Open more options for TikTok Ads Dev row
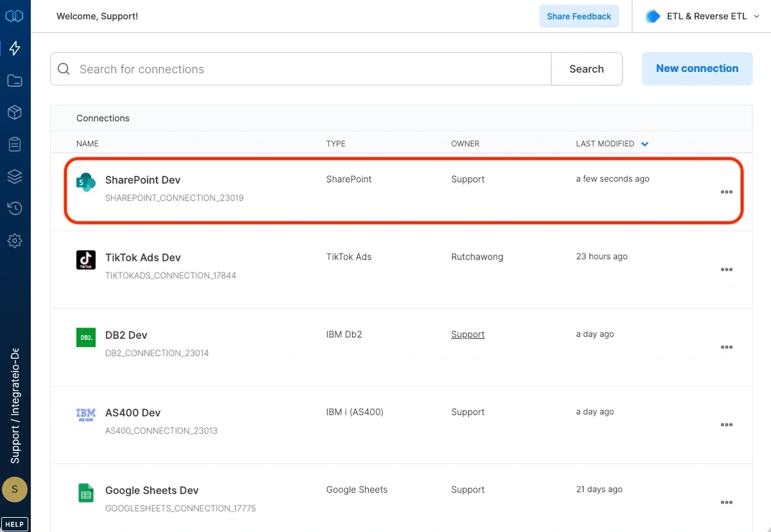The height and width of the screenshot is (532, 771). (x=727, y=270)
